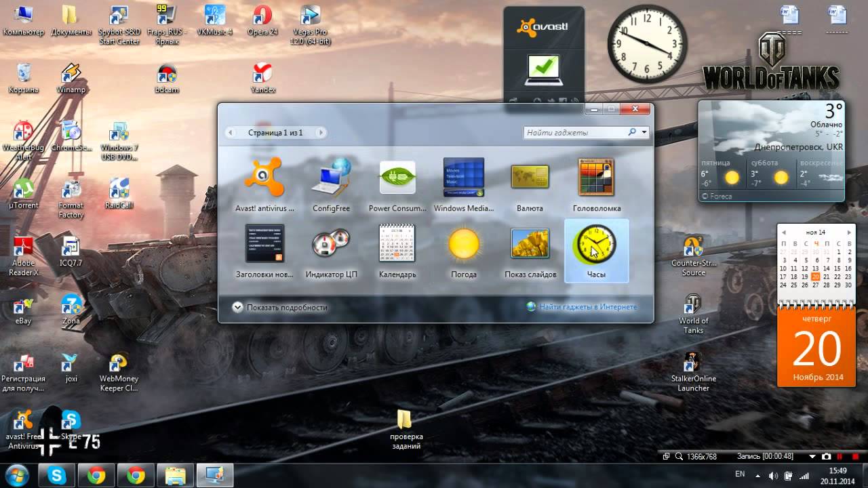
Task: Select the Fraps RUS shortcut
Action: [167, 25]
